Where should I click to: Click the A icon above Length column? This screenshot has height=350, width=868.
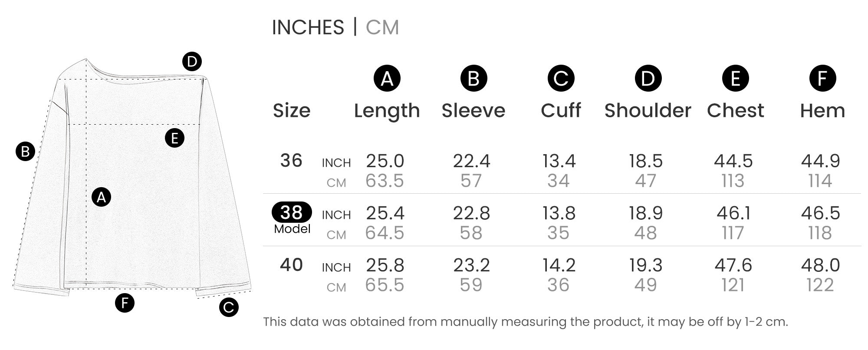tap(387, 79)
